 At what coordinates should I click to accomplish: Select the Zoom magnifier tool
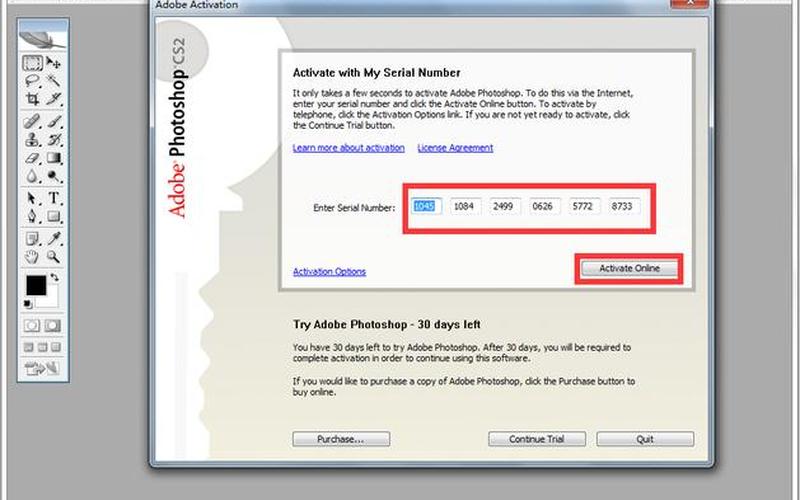coord(53,257)
